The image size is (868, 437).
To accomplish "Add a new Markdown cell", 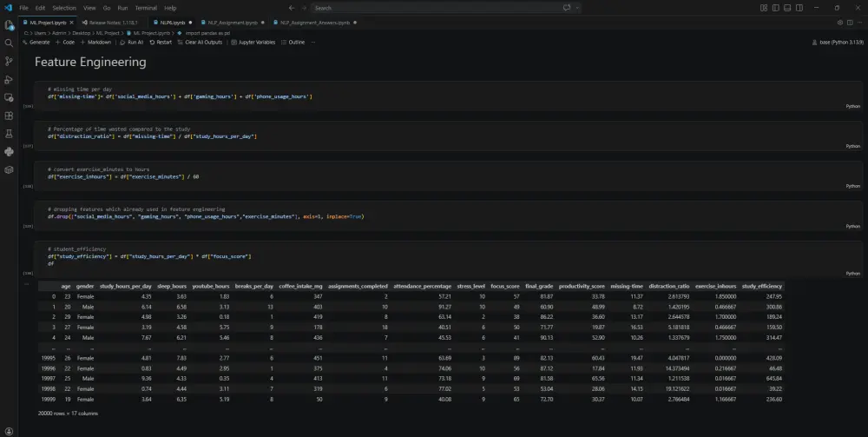I will point(95,42).
